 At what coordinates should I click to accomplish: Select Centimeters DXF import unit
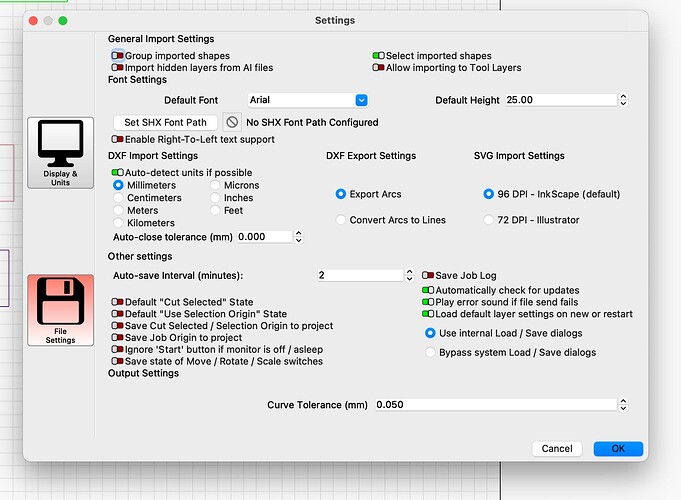(x=118, y=198)
